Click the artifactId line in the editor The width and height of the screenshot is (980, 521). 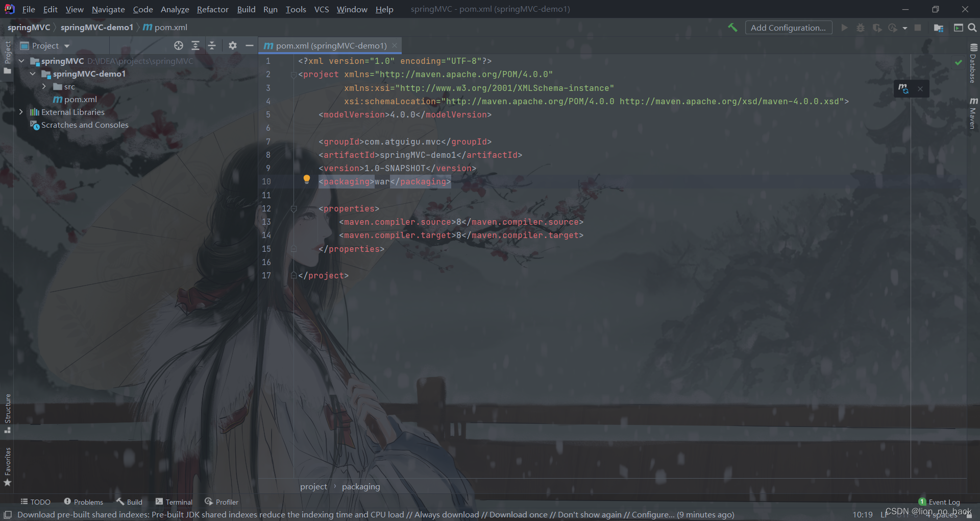coord(420,155)
